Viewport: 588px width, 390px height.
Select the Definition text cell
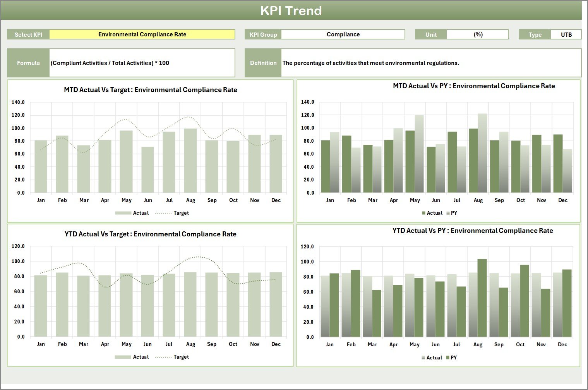point(431,63)
